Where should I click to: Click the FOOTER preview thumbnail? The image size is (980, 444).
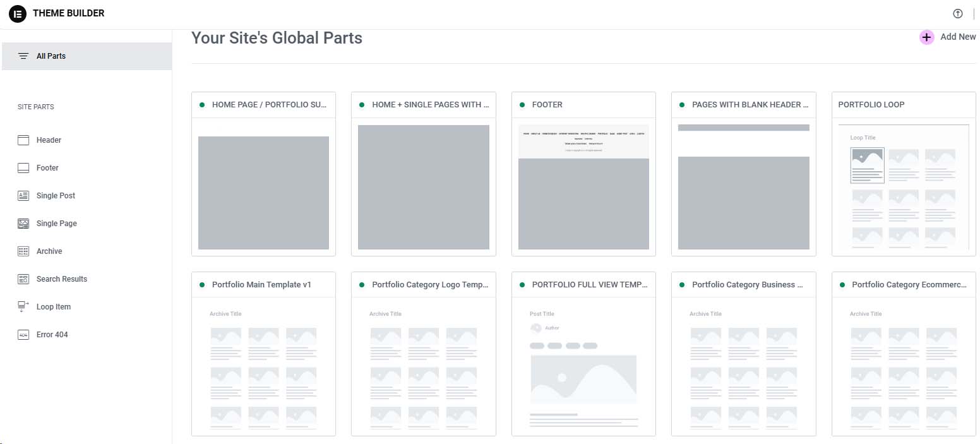coord(583,187)
